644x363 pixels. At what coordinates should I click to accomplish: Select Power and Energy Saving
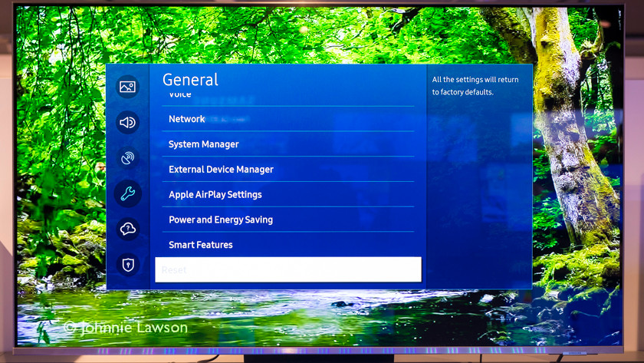pyautogui.click(x=221, y=220)
